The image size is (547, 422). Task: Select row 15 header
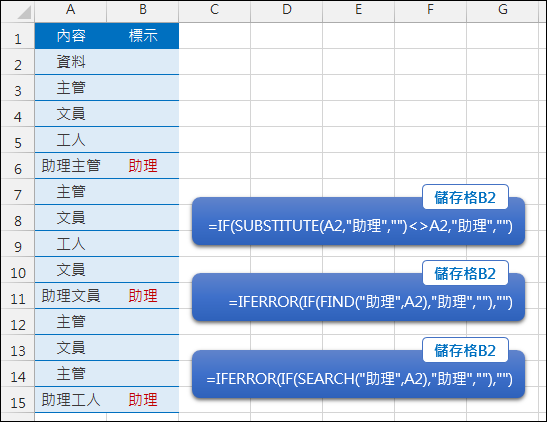(x=18, y=400)
